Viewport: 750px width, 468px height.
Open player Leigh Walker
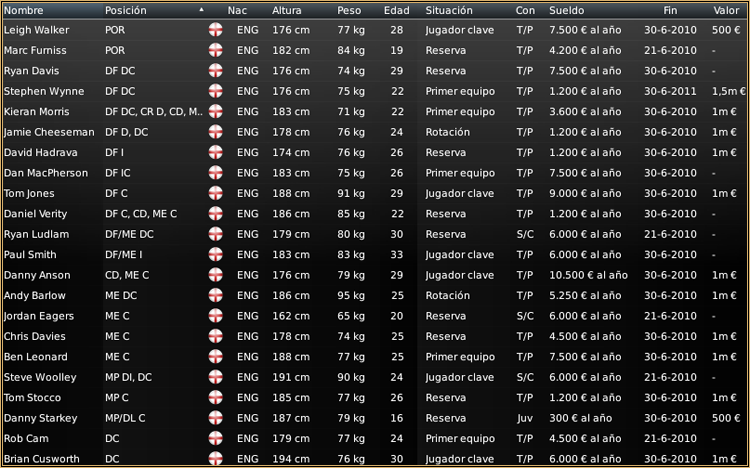coord(36,30)
